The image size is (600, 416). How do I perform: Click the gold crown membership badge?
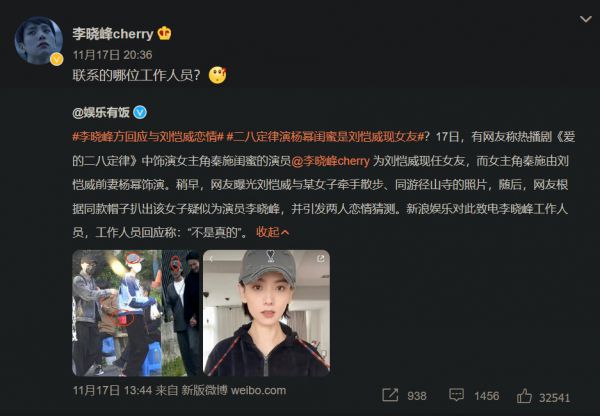[x=165, y=33]
